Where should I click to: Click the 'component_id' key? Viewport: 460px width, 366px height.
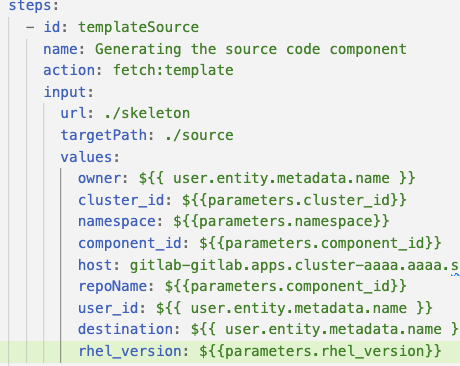pos(130,243)
